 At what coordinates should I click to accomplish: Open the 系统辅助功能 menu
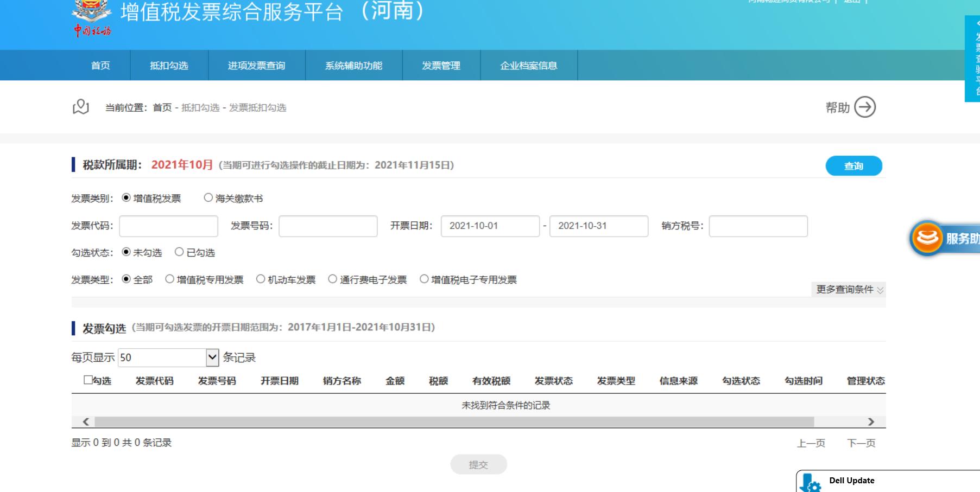[355, 65]
